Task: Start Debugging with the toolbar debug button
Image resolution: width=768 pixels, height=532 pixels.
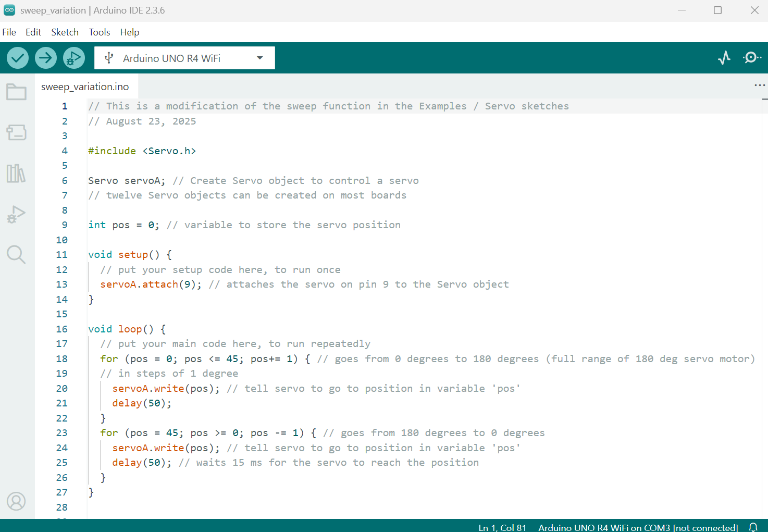Action: 73,58
